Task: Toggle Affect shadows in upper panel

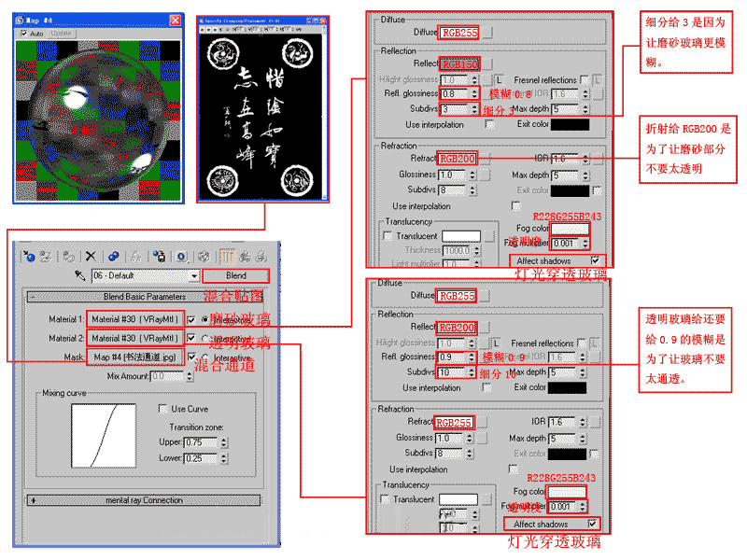Action: (595, 260)
